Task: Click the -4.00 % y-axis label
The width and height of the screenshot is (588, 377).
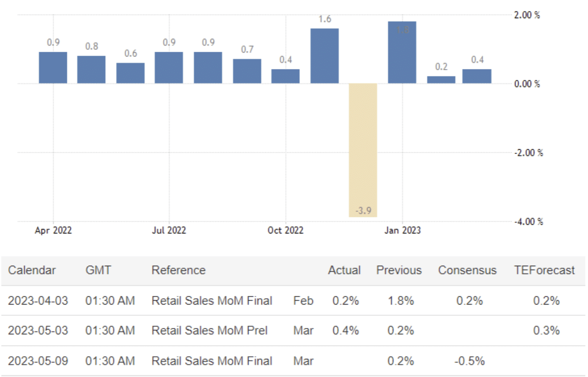Action: pos(528,222)
